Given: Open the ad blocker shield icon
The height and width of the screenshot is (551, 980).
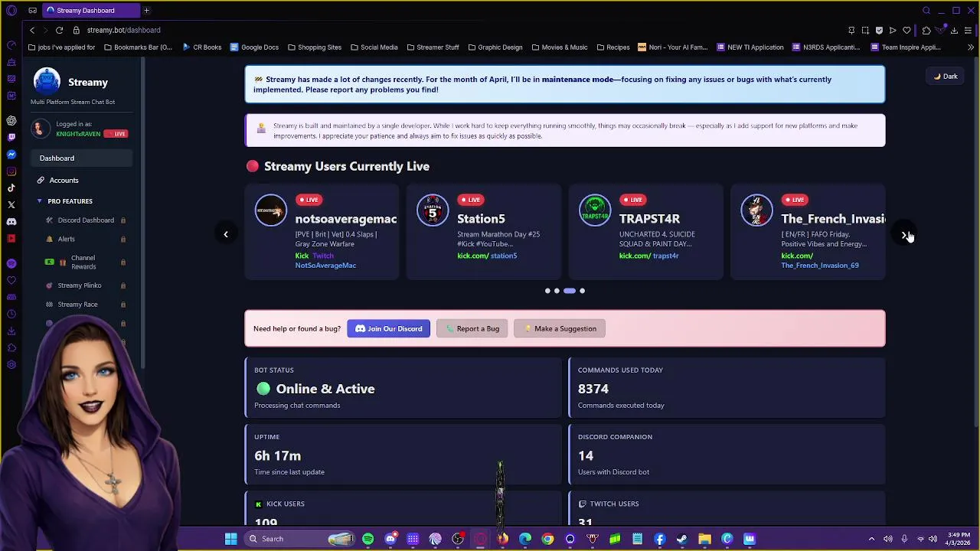Looking at the screenshot, I should (x=879, y=31).
